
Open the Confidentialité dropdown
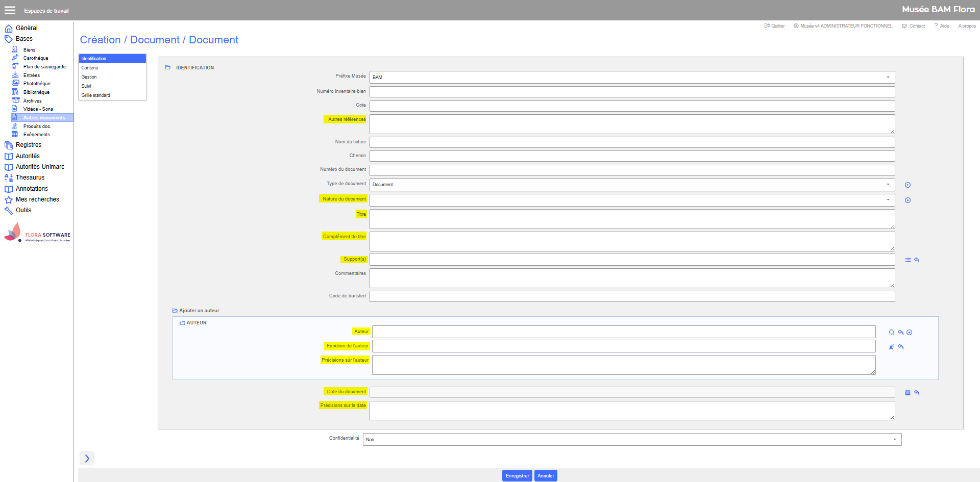tap(894, 440)
